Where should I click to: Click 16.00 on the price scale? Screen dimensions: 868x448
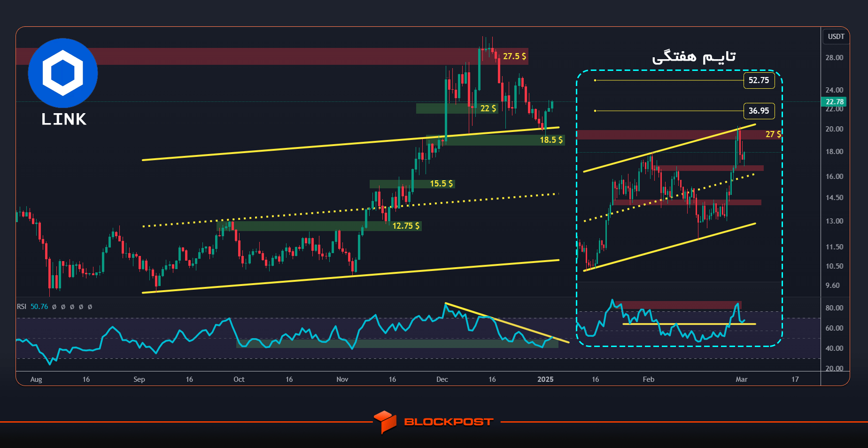pyautogui.click(x=835, y=177)
